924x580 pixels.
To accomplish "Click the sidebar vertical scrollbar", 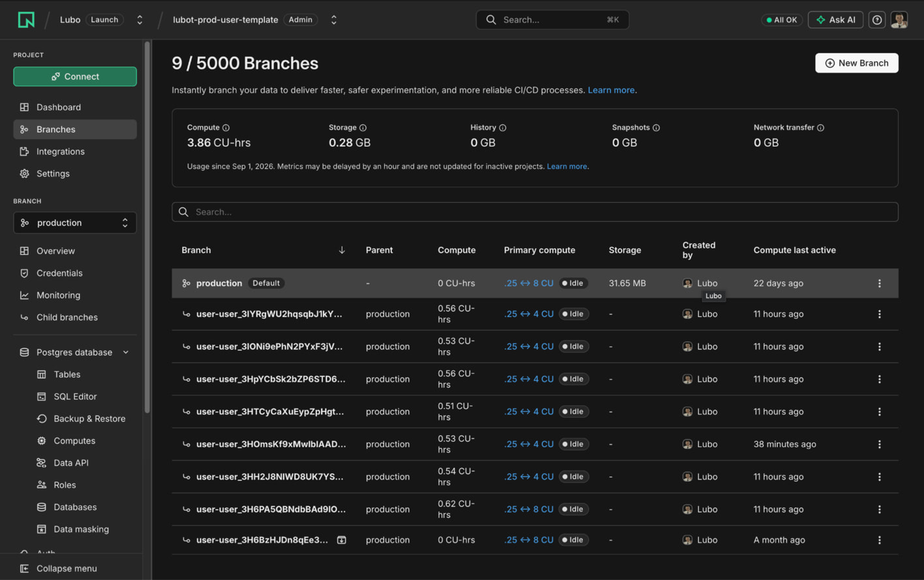I will pos(147,227).
